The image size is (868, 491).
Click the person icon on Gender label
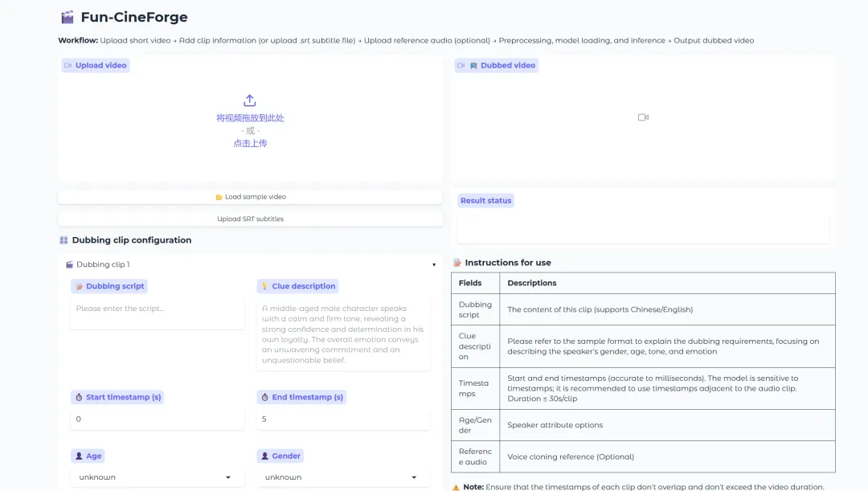264,456
